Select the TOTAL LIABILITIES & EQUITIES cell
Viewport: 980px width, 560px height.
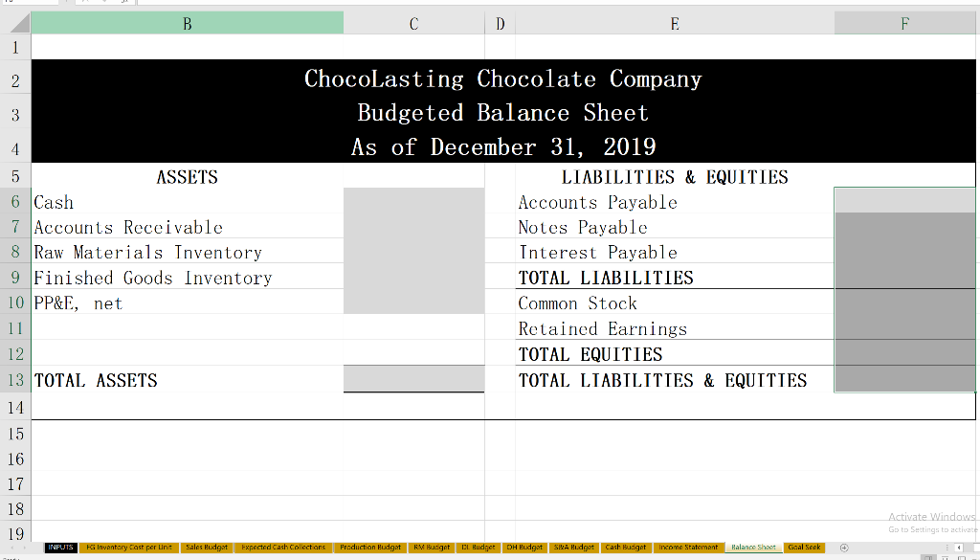pyautogui.click(x=675, y=380)
